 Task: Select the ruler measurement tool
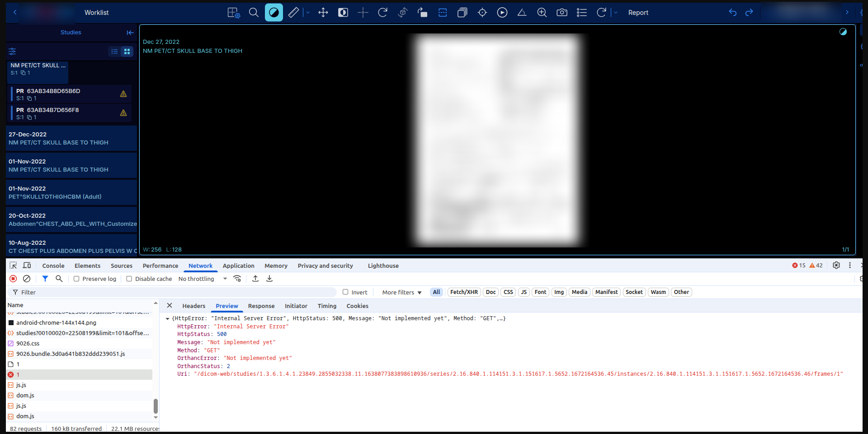point(293,13)
